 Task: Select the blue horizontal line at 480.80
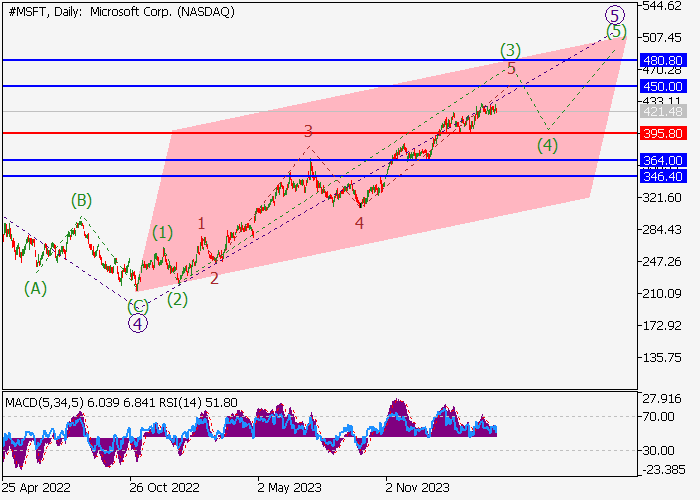click(320, 60)
